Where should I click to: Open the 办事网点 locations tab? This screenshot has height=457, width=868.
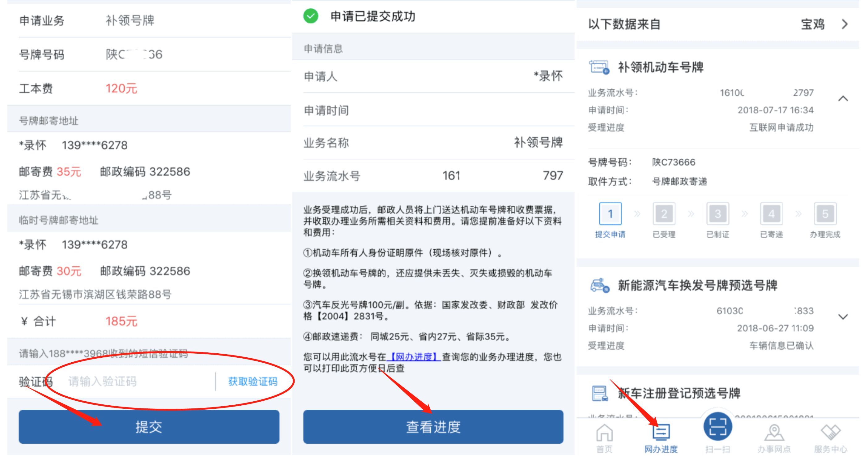[774, 438]
